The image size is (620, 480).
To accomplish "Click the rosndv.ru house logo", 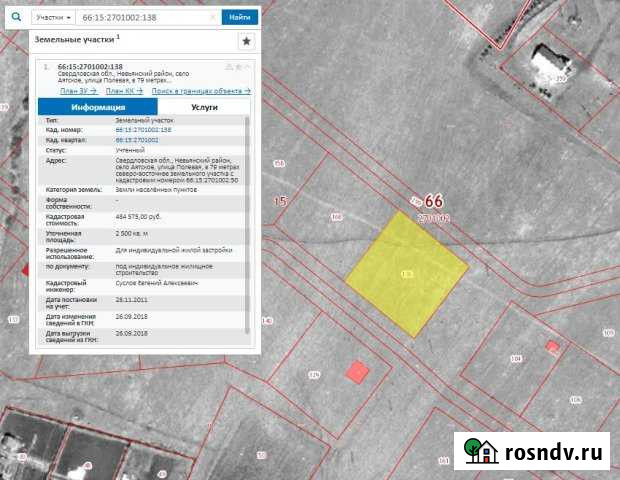I will (x=478, y=450).
